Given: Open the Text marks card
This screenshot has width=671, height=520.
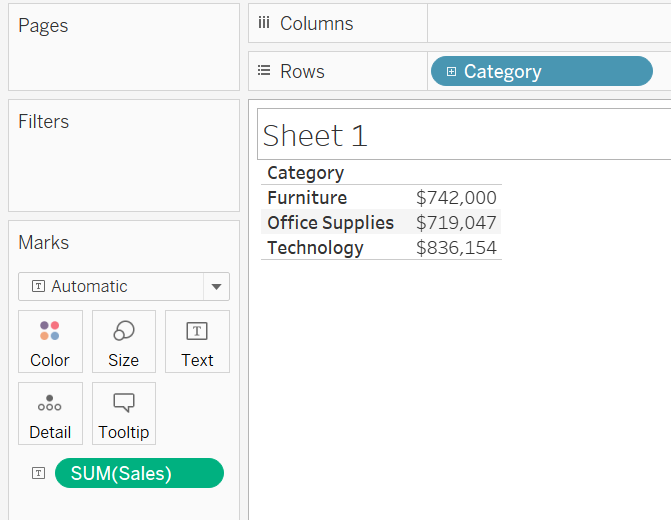Looking at the screenshot, I should 197,342.
